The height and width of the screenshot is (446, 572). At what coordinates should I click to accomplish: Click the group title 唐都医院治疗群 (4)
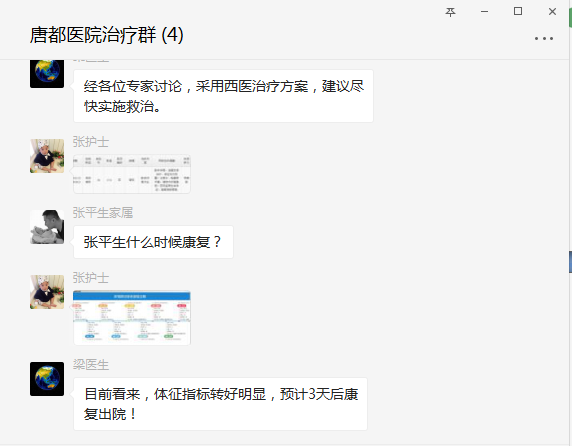107,35
